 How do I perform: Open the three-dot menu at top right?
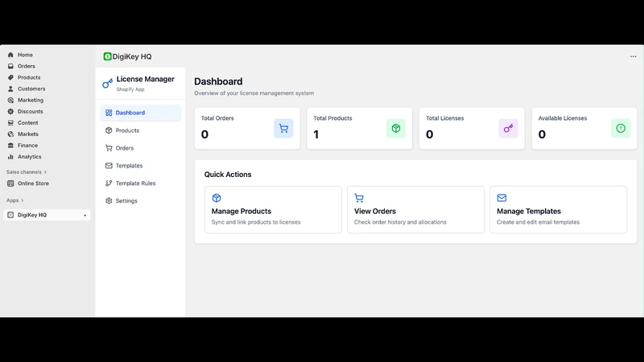click(634, 56)
